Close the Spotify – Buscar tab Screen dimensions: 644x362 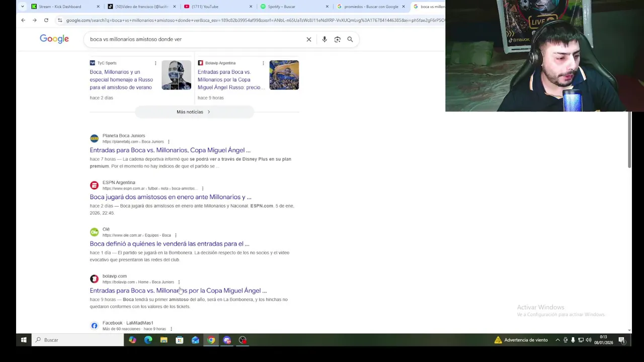coord(327,7)
